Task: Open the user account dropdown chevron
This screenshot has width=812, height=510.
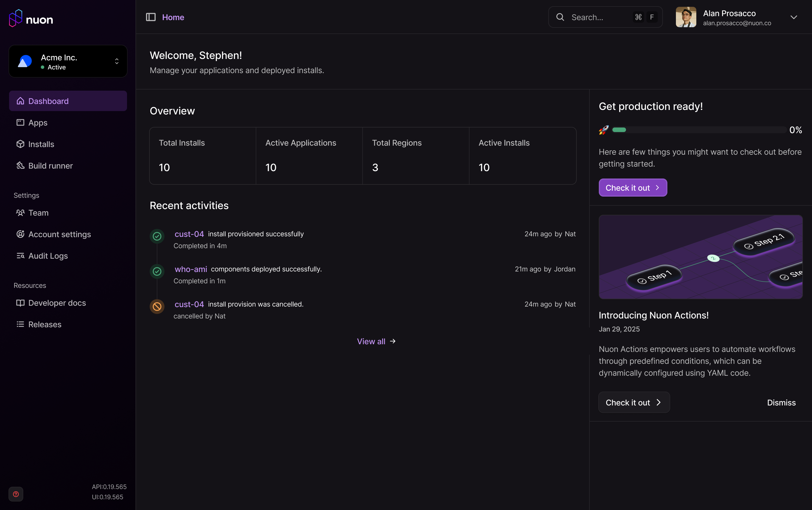Action: (794, 17)
